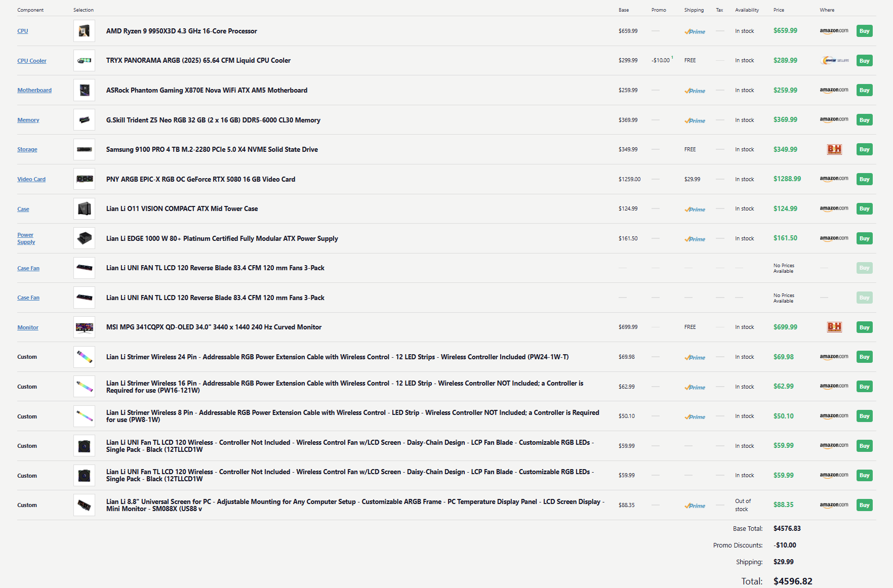Click the Amazon logo for the Strimer Wireless 8 Pin
The image size is (893, 588).
pos(834,416)
